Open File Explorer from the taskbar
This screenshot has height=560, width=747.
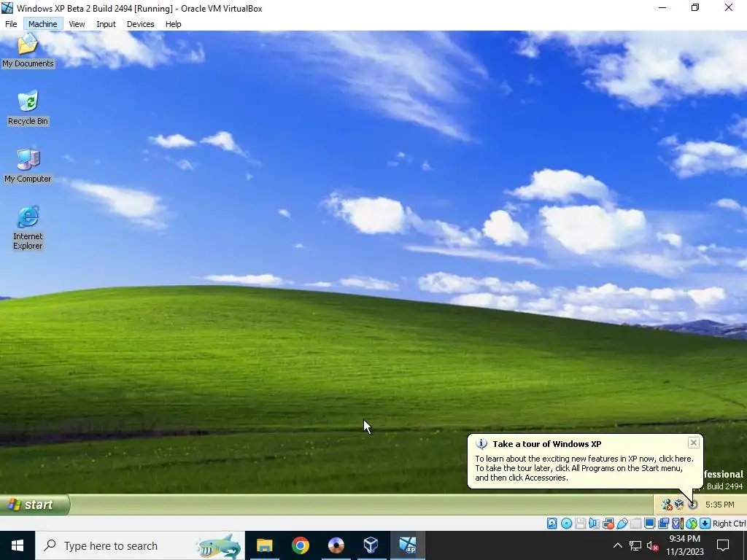264,545
